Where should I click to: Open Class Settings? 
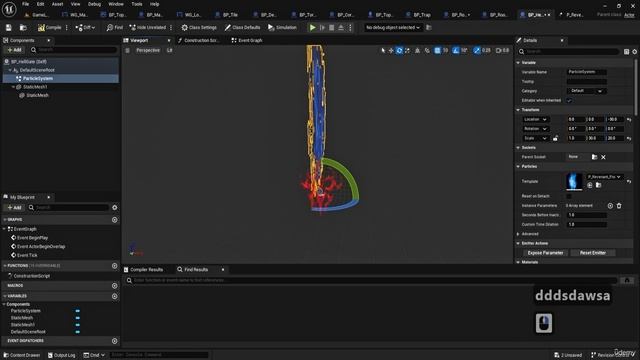[x=199, y=27]
